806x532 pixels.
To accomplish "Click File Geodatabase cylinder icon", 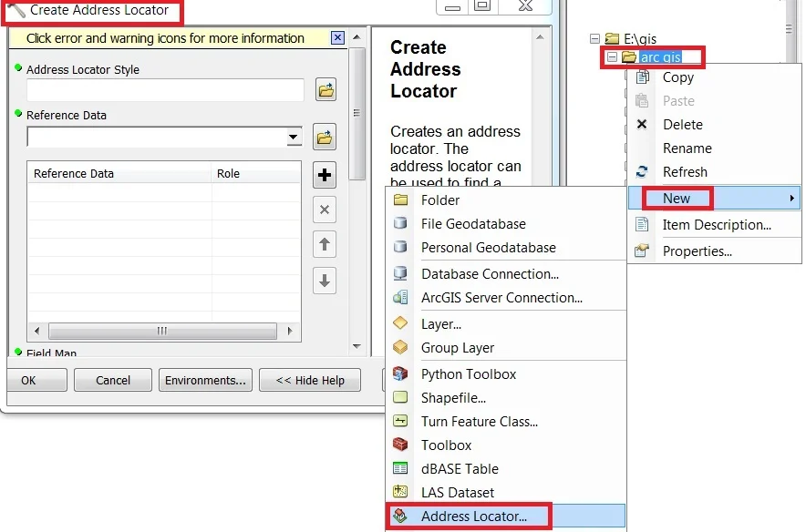I will tap(400, 223).
